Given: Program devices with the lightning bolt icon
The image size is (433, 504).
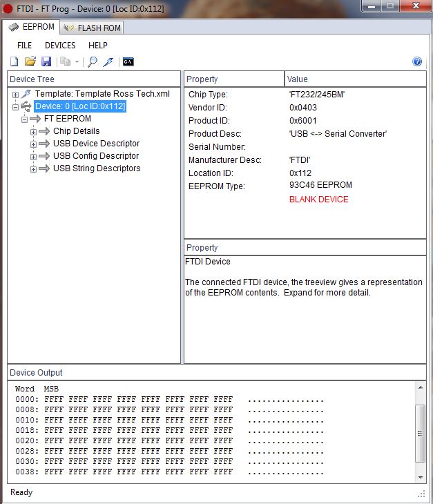Looking at the screenshot, I should click(108, 61).
